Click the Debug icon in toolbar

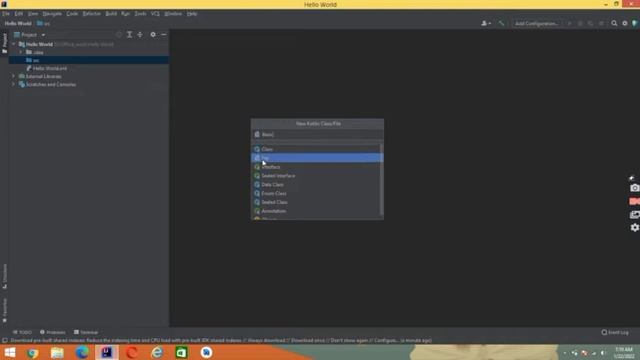click(x=580, y=23)
